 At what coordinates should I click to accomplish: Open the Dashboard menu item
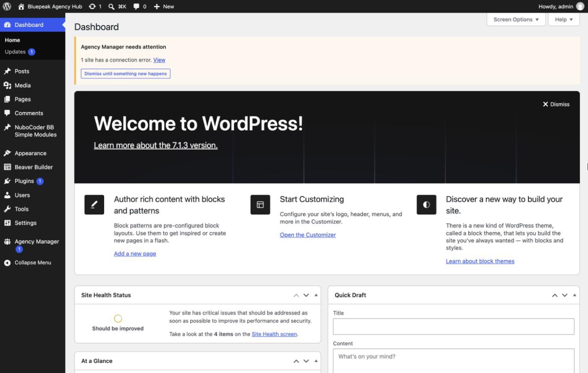click(x=33, y=25)
